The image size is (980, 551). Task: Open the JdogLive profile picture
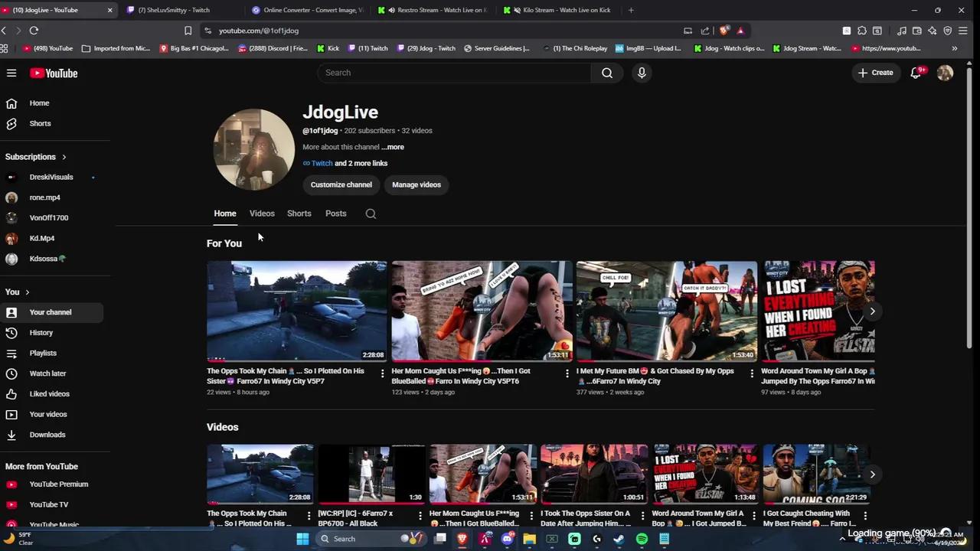coord(253,149)
